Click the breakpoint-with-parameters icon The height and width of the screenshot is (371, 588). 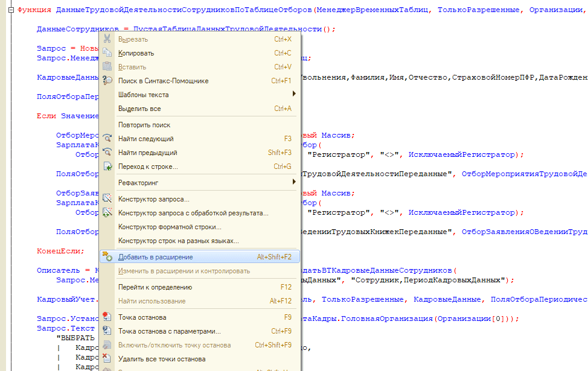[x=107, y=331]
